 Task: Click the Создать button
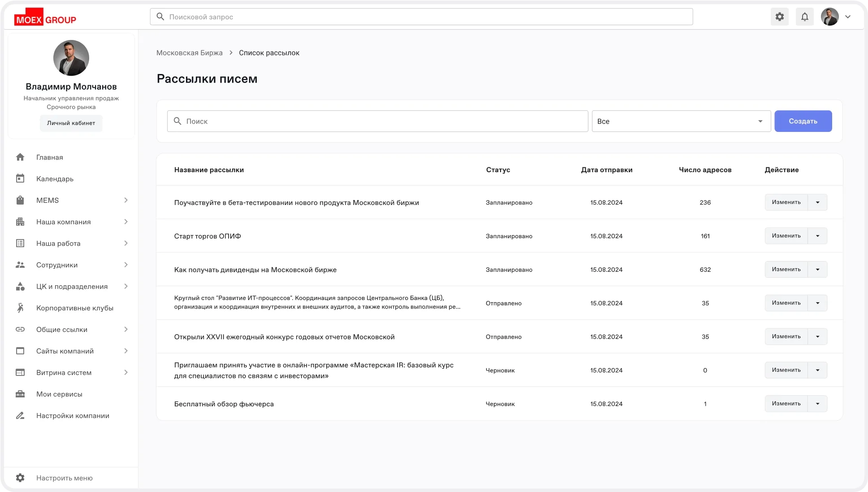(x=803, y=121)
